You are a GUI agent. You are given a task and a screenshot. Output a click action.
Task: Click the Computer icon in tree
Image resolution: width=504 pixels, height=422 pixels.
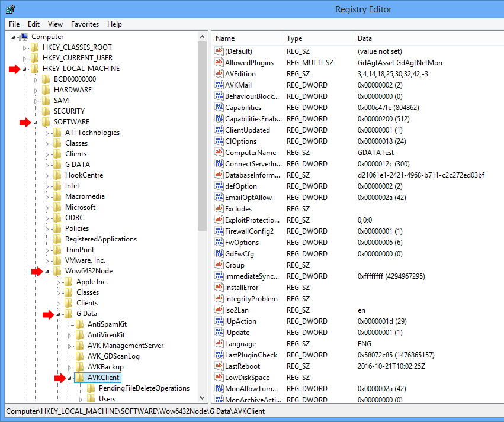[24, 37]
